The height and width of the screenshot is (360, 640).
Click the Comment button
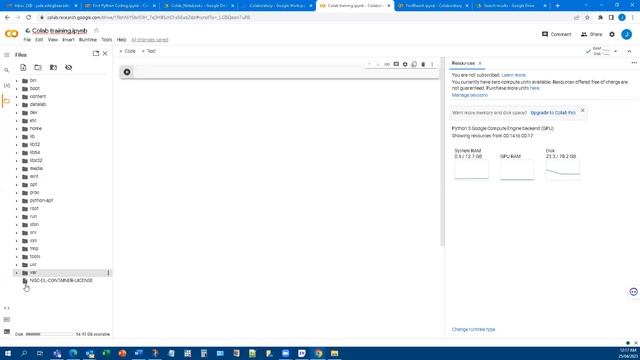[x=556, y=34]
